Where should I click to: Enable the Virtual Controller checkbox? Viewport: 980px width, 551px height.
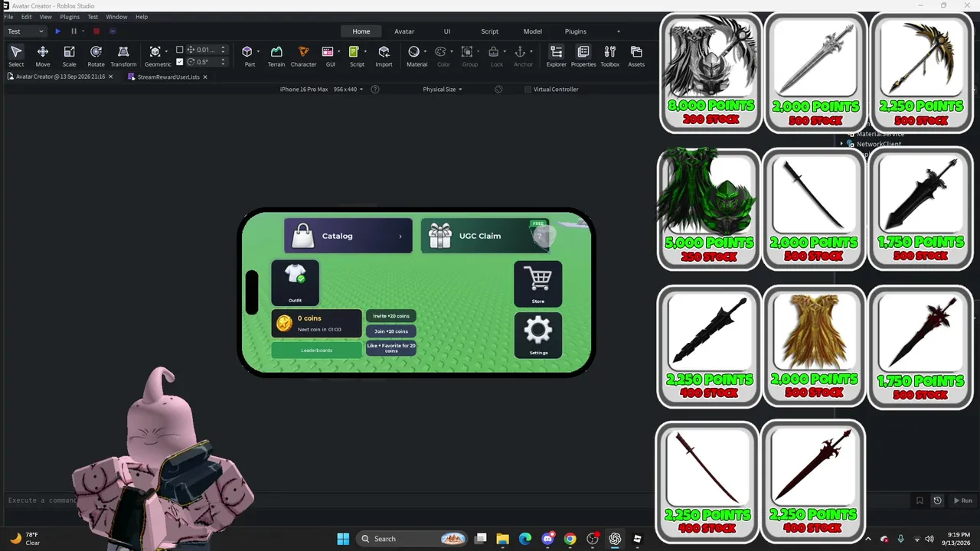(x=528, y=90)
